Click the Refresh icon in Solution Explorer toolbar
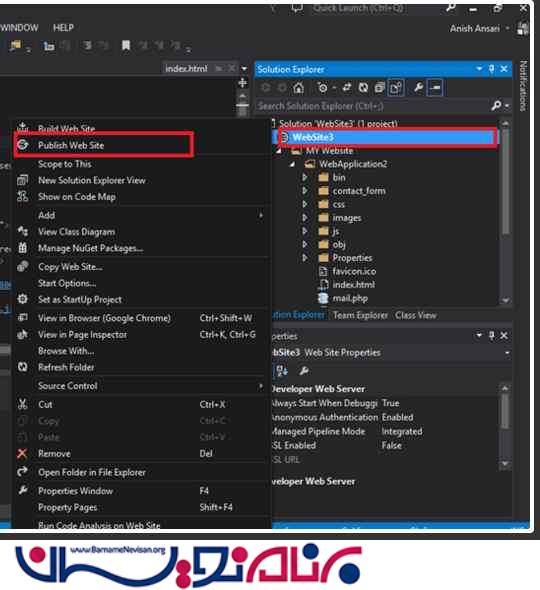 coord(363,88)
